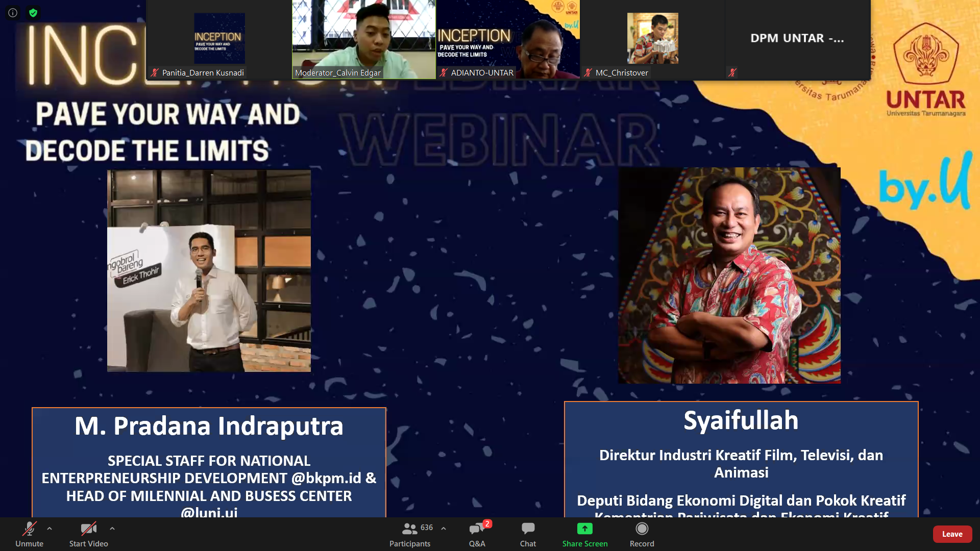The width and height of the screenshot is (980, 551).
Task: Click the green Share Screen button
Action: pos(585,534)
